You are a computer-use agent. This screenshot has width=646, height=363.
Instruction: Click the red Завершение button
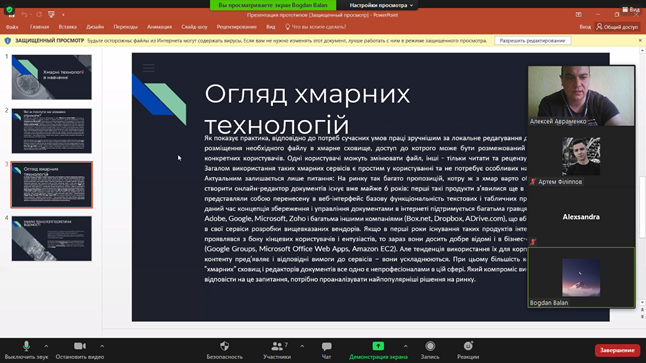point(617,350)
